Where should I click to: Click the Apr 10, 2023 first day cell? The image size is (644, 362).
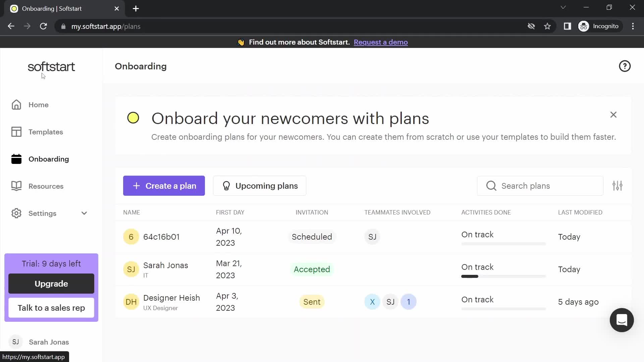coord(229,237)
